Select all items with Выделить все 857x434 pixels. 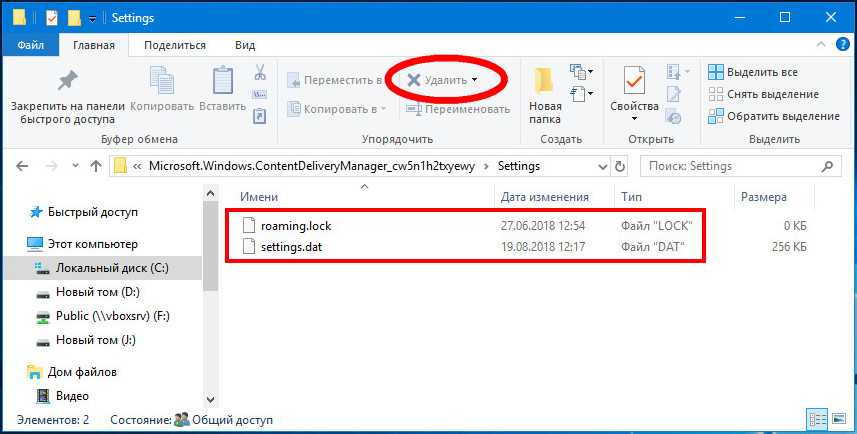(x=753, y=72)
